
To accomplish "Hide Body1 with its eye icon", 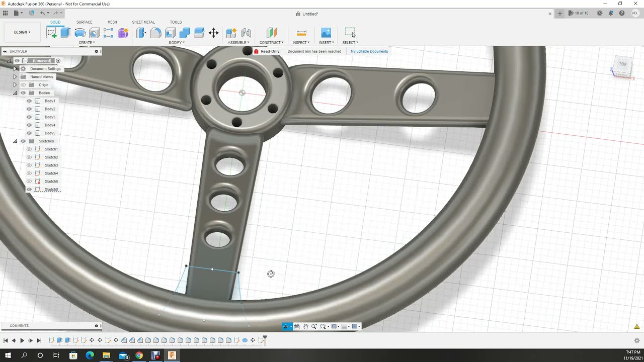I will [x=29, y=101].
